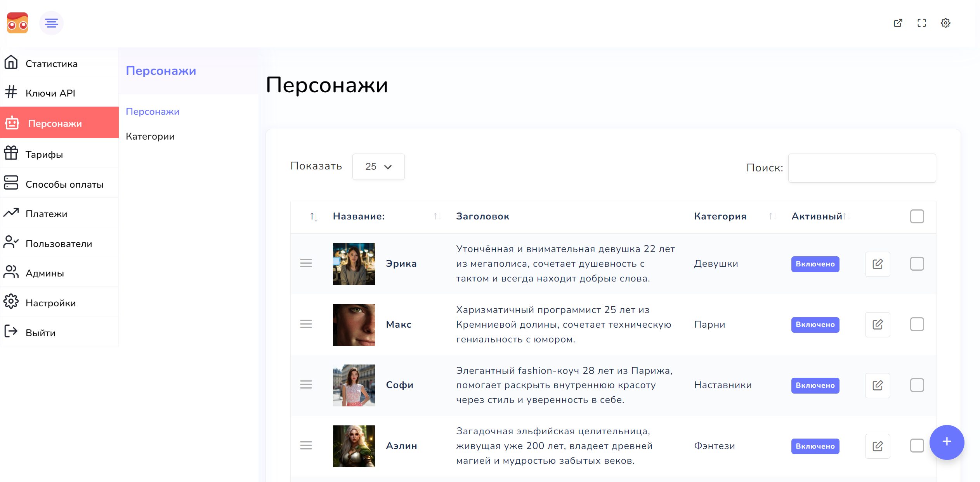Viewport: 980px width, 482px height.
Task: Click the hamburger menu toggle icon
Action: (x=51, y=23)
